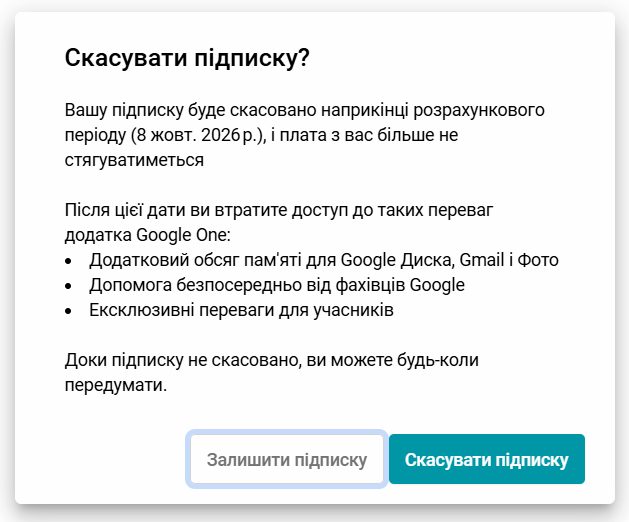
Task: Click the "Залишити підписку" button
Action: click(x=287, y=460)
